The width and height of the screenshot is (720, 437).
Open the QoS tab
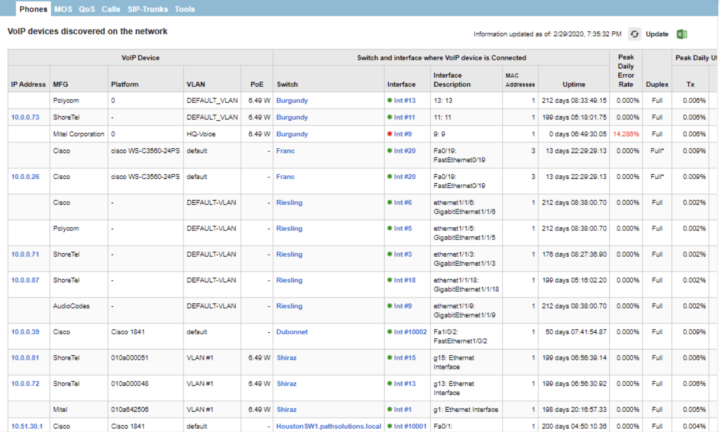pos(87,9)
